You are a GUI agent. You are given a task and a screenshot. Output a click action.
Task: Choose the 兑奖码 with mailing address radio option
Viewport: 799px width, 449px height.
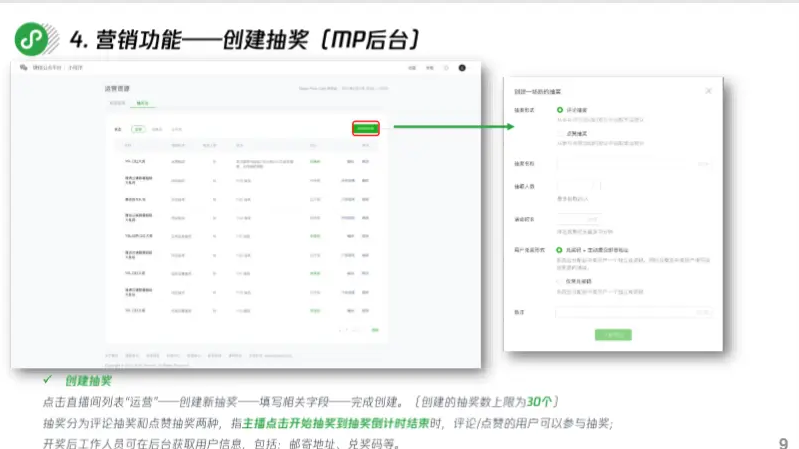click(560, 249)
